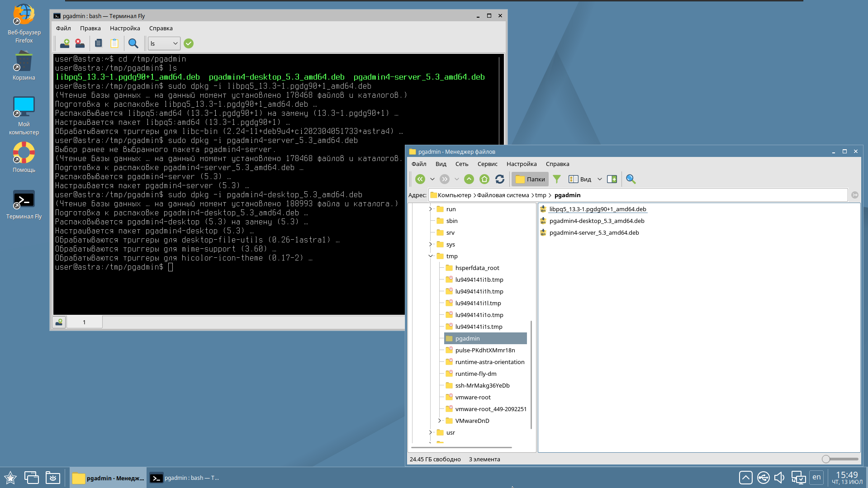Image resolution: width=868 pixels, height=488 pixels.
Task: Click the Copy icon in the terminal toolbar
Action: click(98, 43)
